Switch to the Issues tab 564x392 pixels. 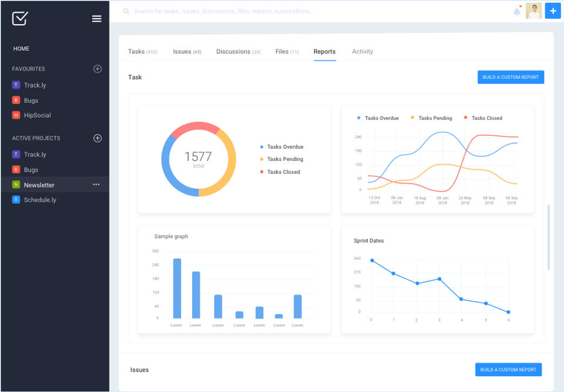click(187, 52)
